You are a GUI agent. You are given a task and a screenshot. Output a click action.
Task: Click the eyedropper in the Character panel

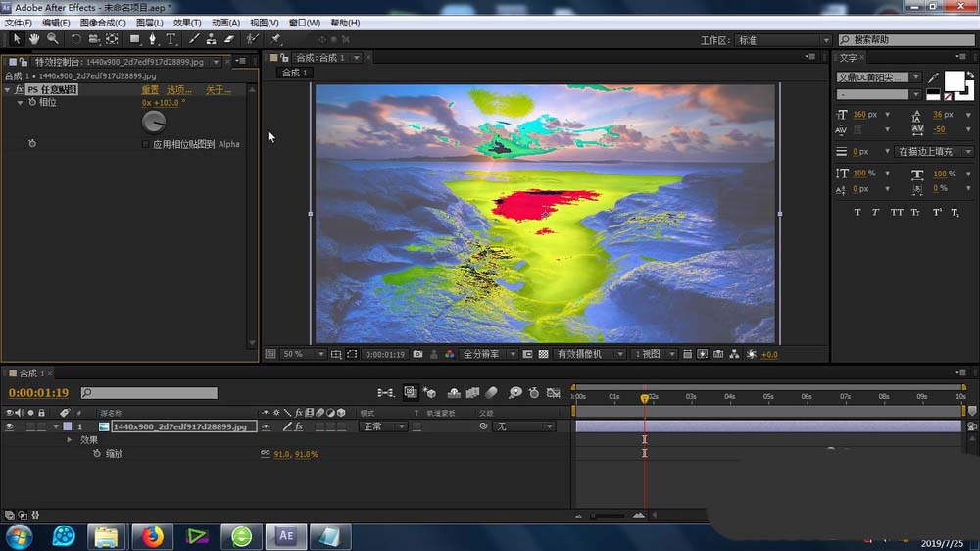point(933,77)
